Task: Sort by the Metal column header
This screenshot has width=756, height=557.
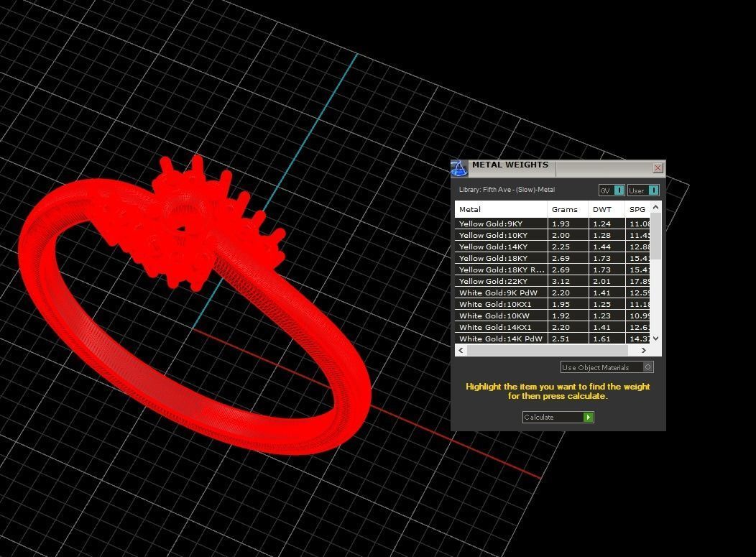Action: (x=501, y=209)
